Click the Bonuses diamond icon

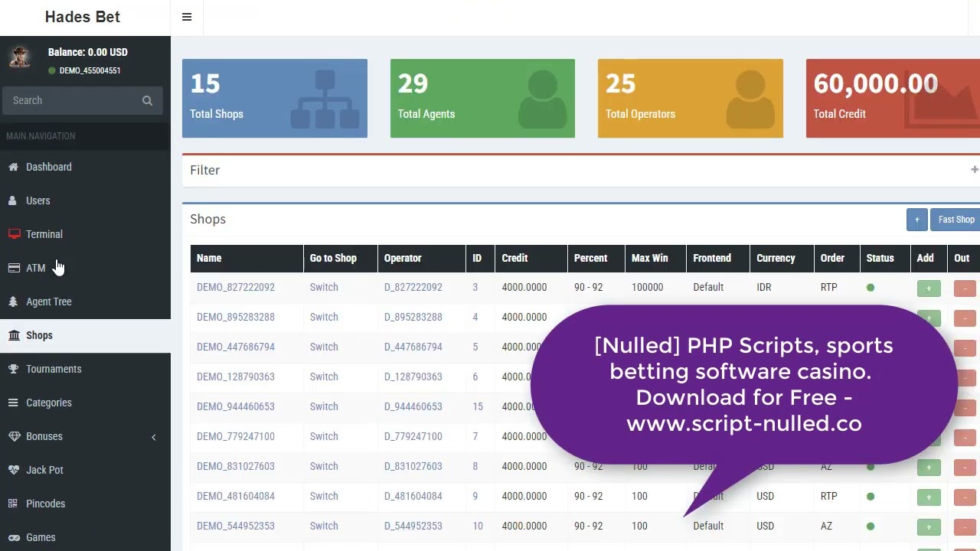coord(13,436)
